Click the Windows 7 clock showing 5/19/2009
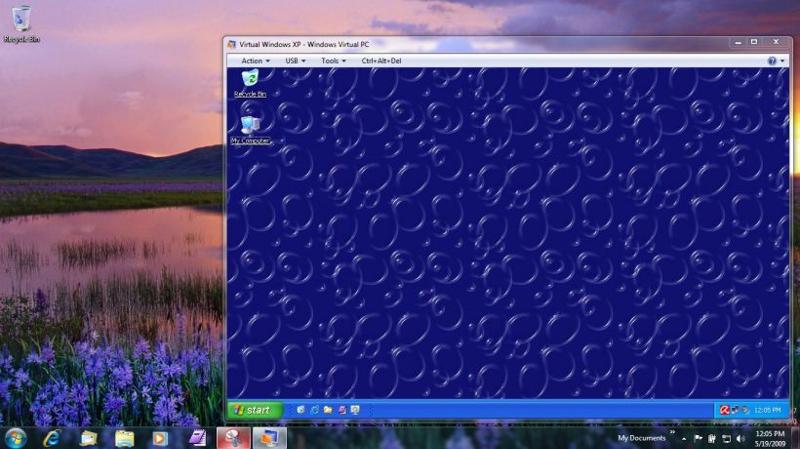800x449 pixels. click(770, 438)
